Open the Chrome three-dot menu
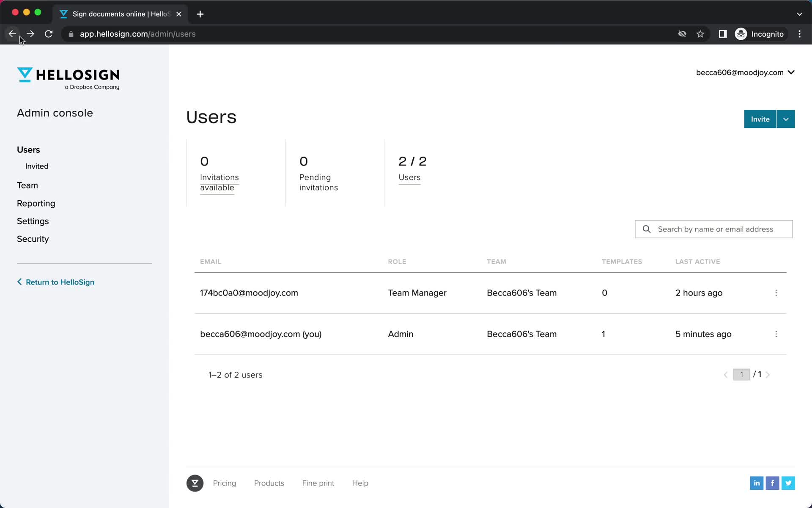The height and width of the screenshot is (508, 812). pos(799,34)
